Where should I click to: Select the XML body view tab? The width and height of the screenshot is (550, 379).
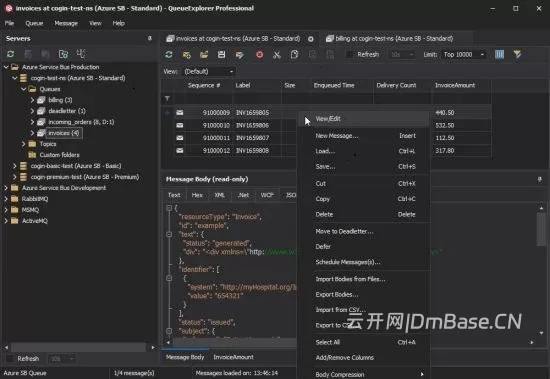pyautogui.click(x=220, y=195)
